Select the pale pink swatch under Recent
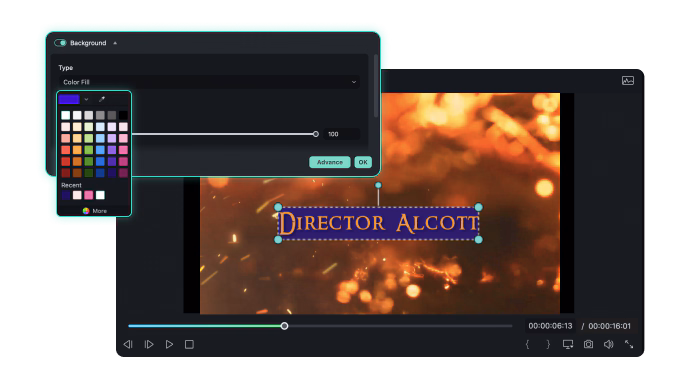Screen dimensions: 690x390 click(77, 195)
